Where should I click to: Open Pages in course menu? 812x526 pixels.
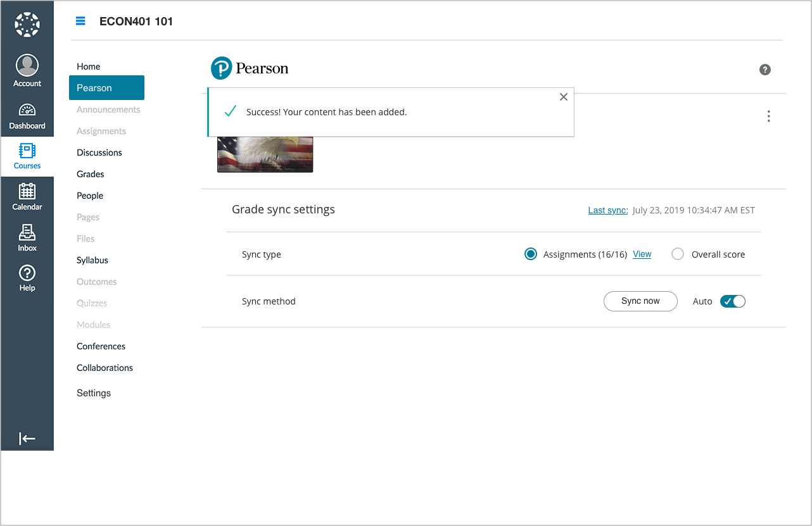click(88, 217)
